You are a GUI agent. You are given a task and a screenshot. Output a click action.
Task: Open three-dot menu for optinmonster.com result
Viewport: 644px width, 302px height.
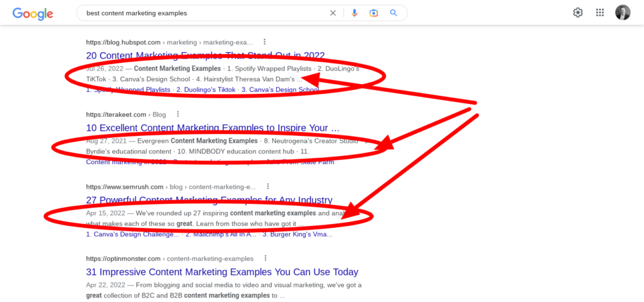pos(265,259)
